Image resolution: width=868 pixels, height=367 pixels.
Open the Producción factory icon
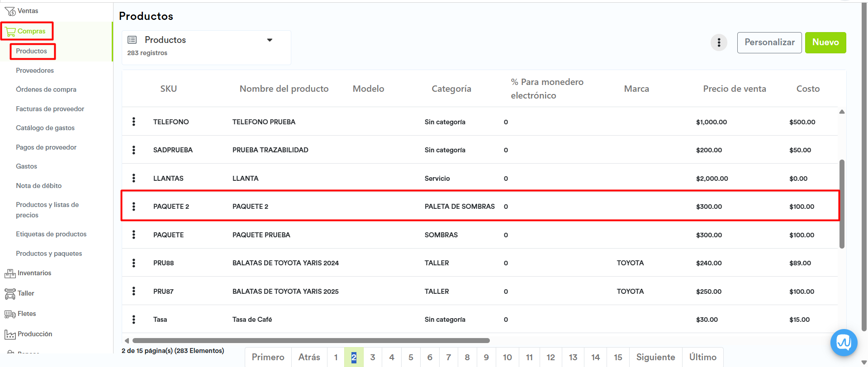click(x=10, y=334)
